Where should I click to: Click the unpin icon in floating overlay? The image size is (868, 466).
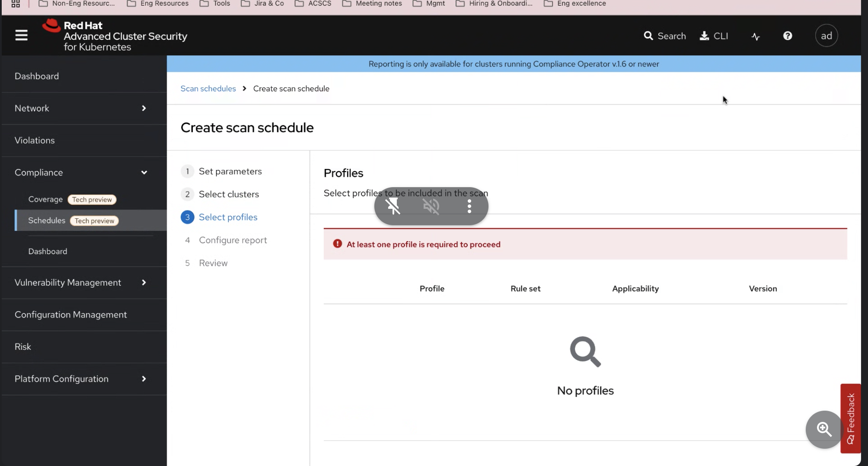[x=393, y=206]
